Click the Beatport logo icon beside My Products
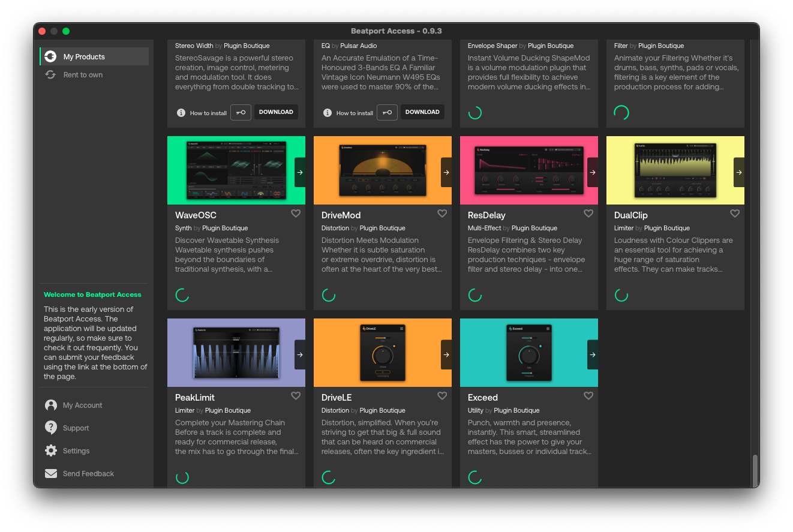The width and height of the screenshot is (793, 532). pyautogui.click(x=50, y=56)
